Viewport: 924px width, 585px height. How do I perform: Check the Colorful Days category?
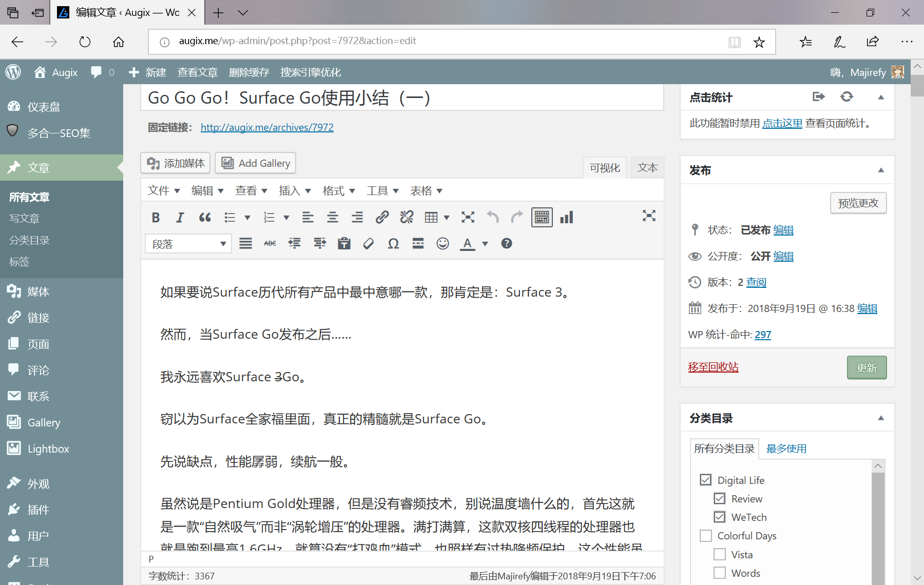(706, 536)
